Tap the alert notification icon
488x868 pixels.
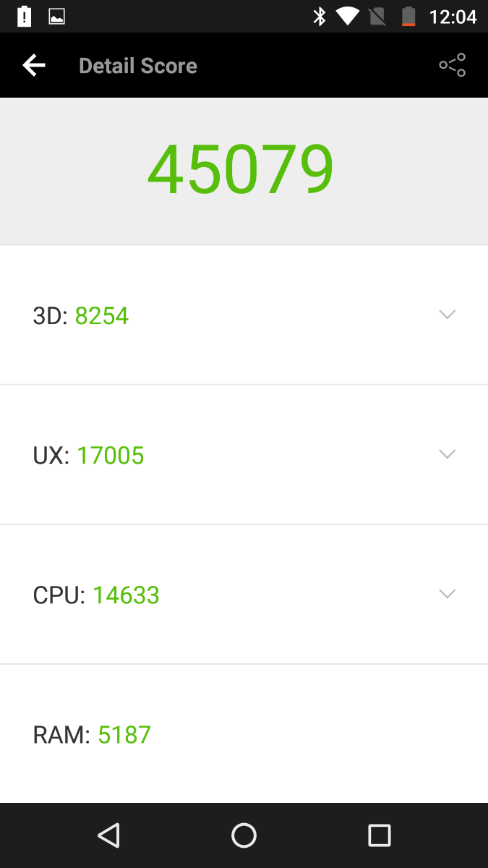(x=24, y=16)
